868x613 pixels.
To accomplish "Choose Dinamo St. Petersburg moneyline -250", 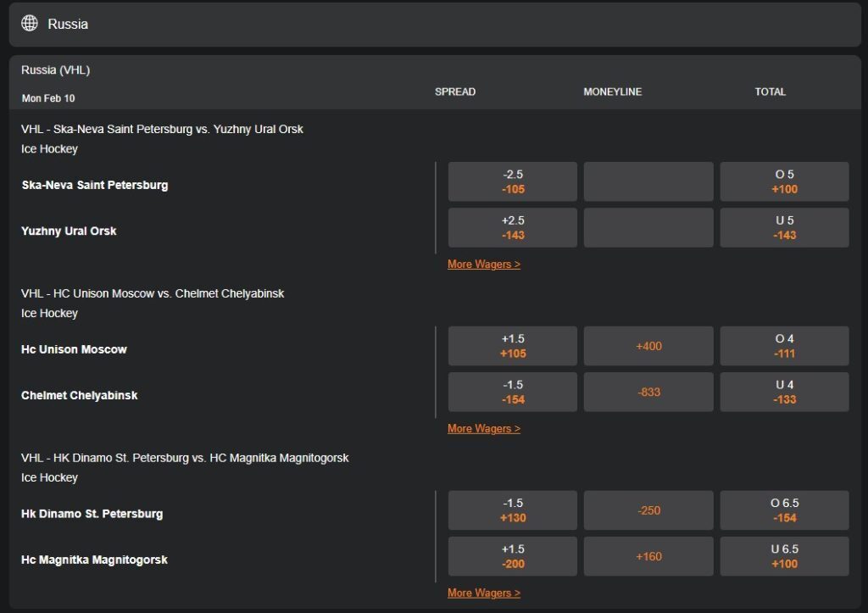I will [648, 510].
